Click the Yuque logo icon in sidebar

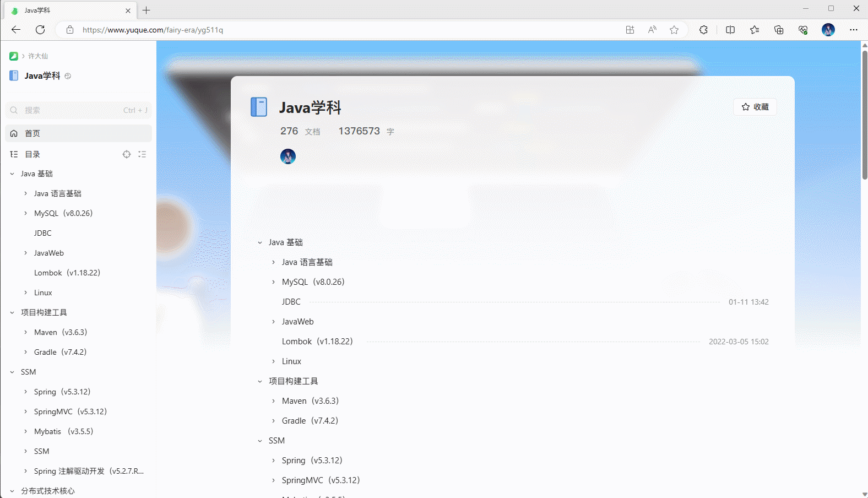14,56
